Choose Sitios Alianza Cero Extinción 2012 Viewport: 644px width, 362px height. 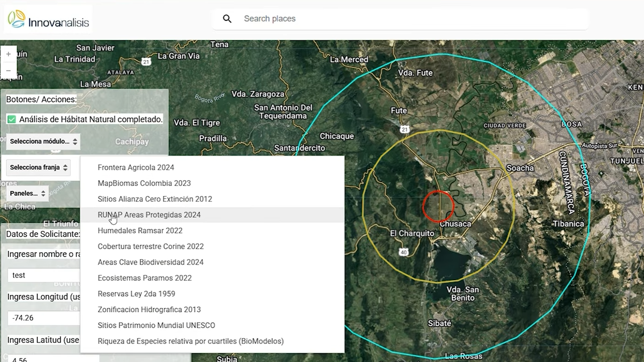click(212, 199)
